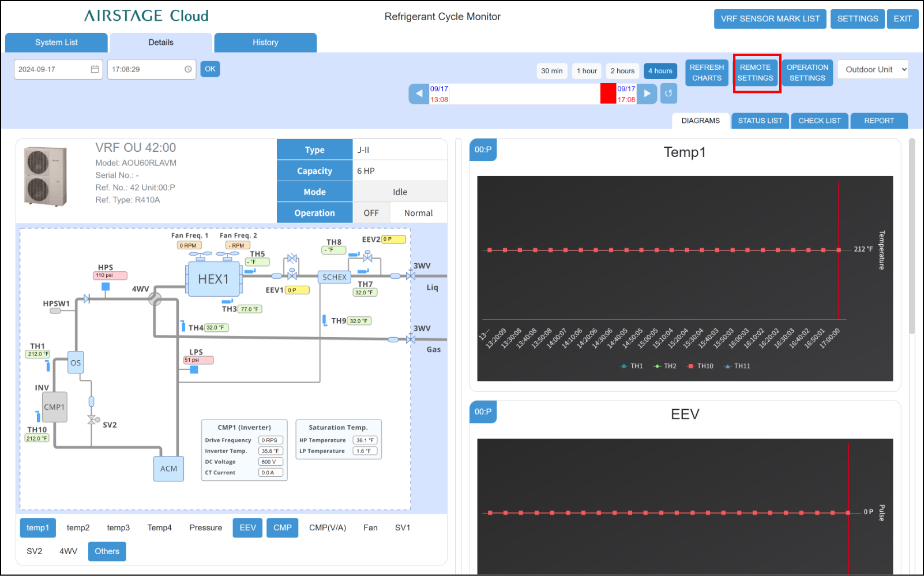The width and height of the screenshot is (924, 576).
Task: Click the ACM accumulator block
Action: (x=168, y=469)
